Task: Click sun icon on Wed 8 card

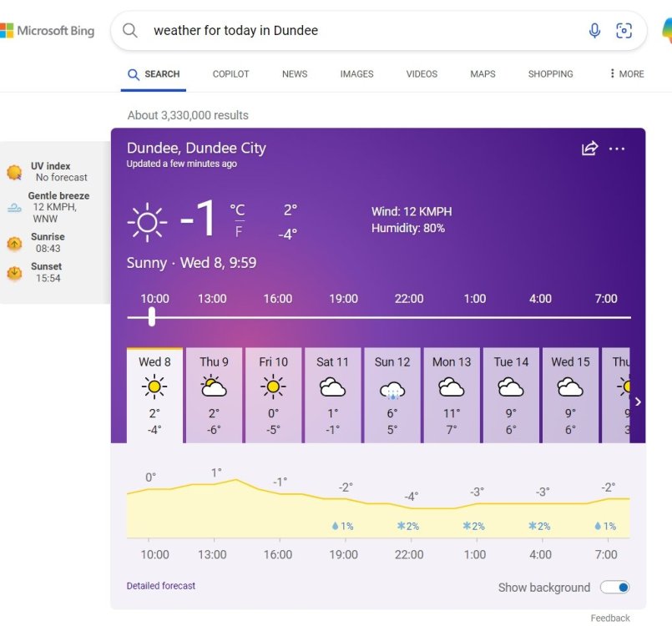Action: pyautogui.click(x=154, y=386)
